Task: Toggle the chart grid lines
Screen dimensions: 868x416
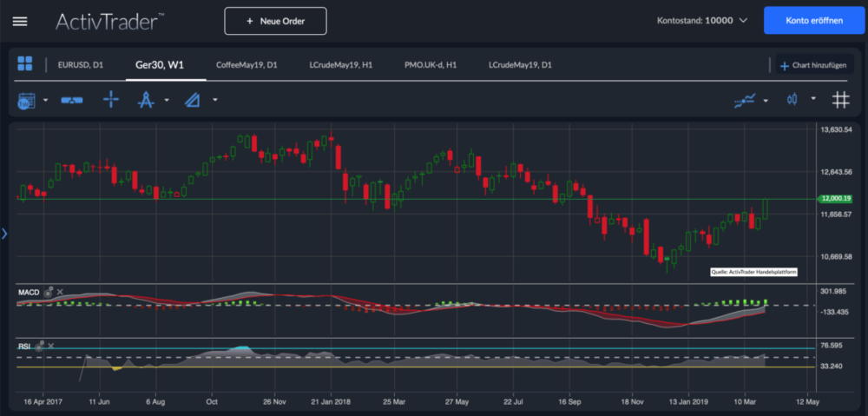Action: tap(841, 100)
